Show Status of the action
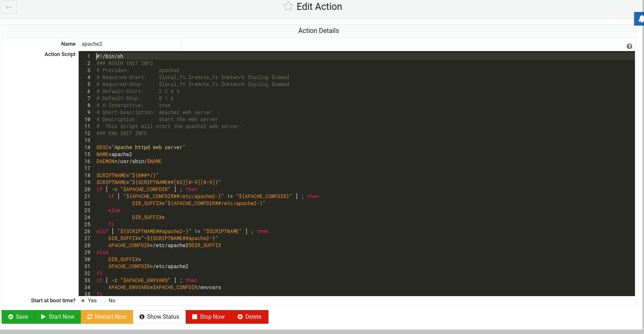 pos(159,317)
